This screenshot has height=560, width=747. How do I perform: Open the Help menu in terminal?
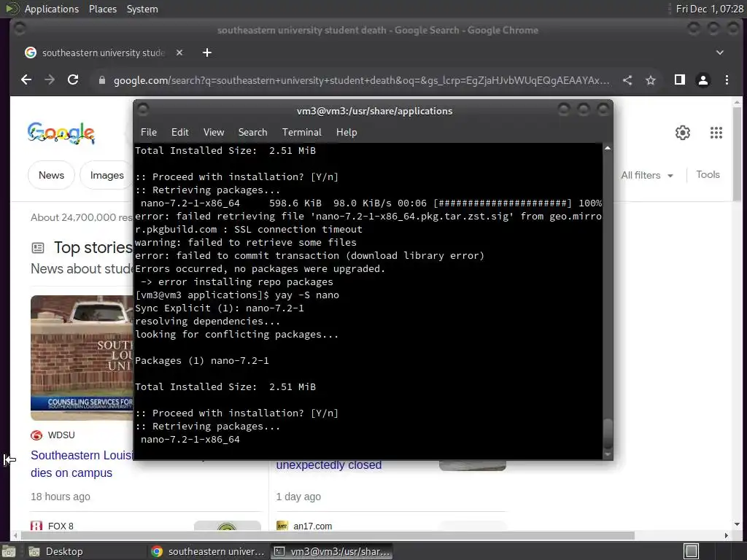347,133
